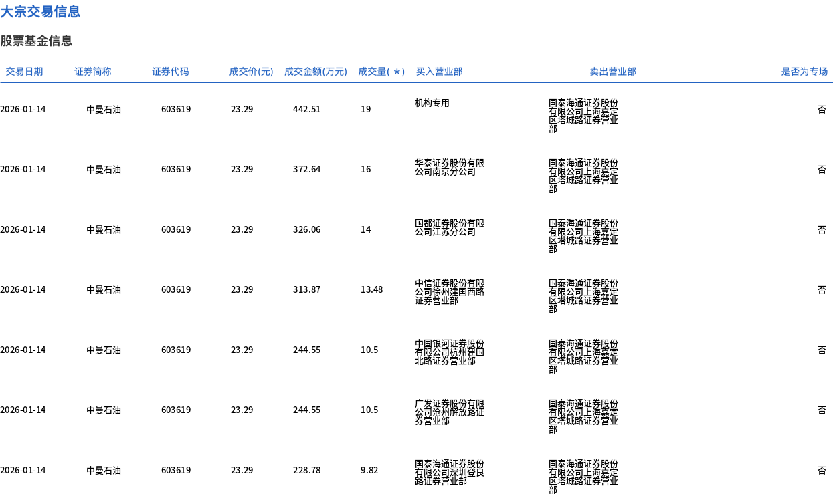This screenshot has height=504, width=833.
Task: Select the 228.78 transaction amount cell
Action: pyautogui.click(x=307, y=470)
